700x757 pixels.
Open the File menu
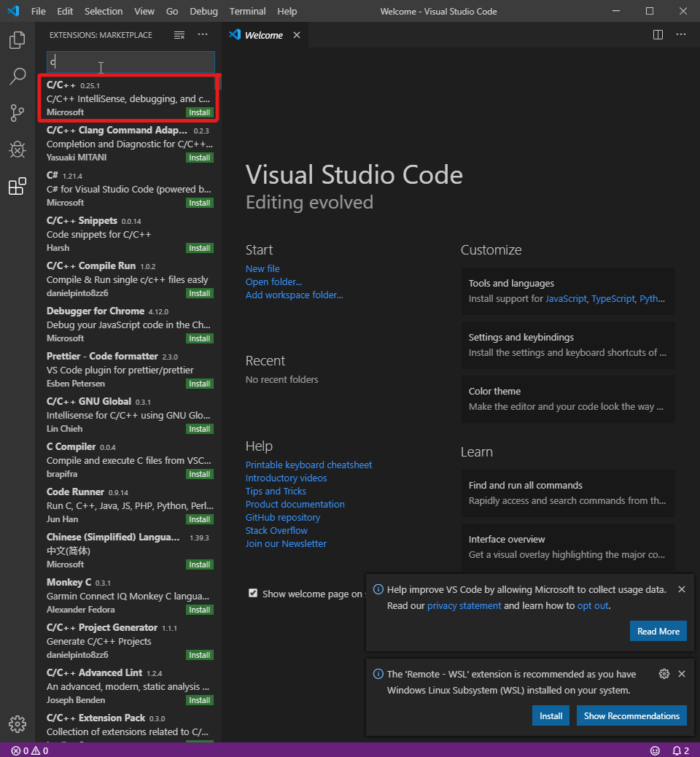coord(38,11)
